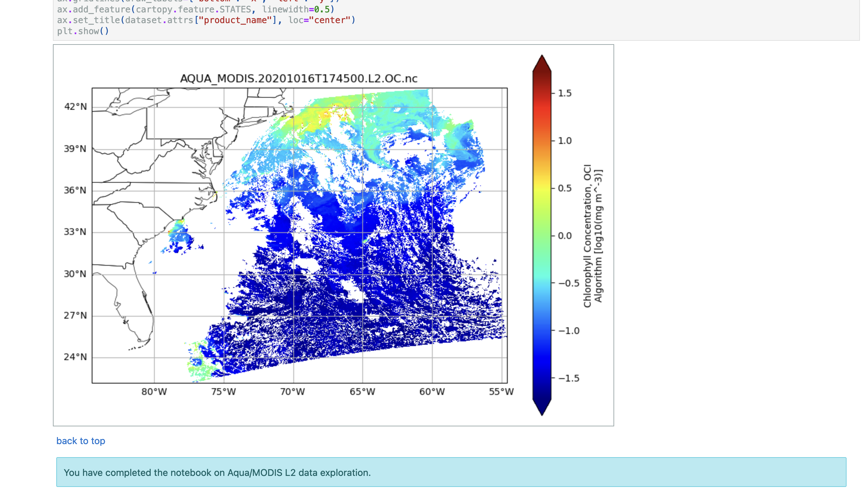This screenshot has width=868, height=502.
Task: Click the 24°N latitude label
Action: point(75,357)
